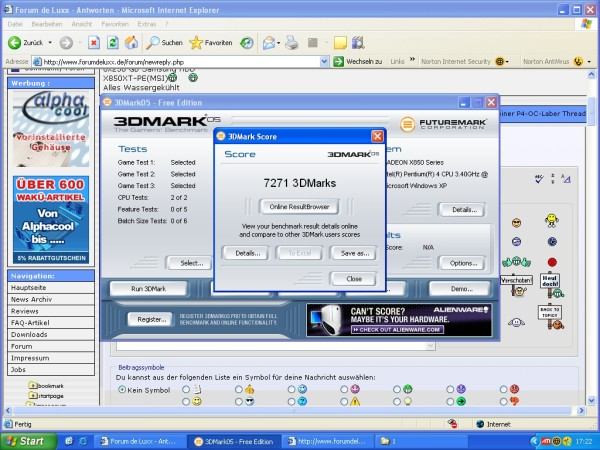Image resolution: width=600 pixels, height=450 pixels.
Task: Click the Show Desktop quick launch icon
Action: click(x=69, y=441)
